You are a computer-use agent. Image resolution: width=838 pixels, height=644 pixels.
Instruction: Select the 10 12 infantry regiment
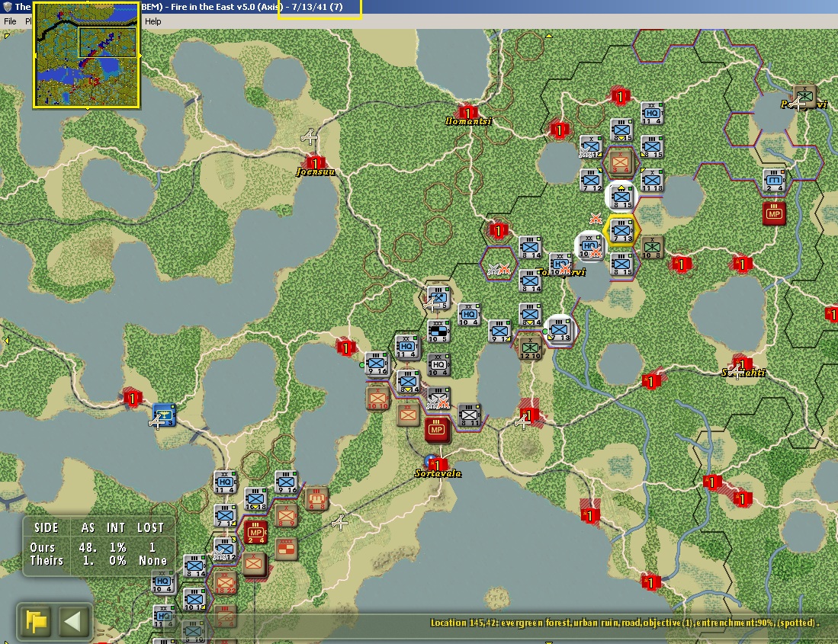[x=194, y=599]
